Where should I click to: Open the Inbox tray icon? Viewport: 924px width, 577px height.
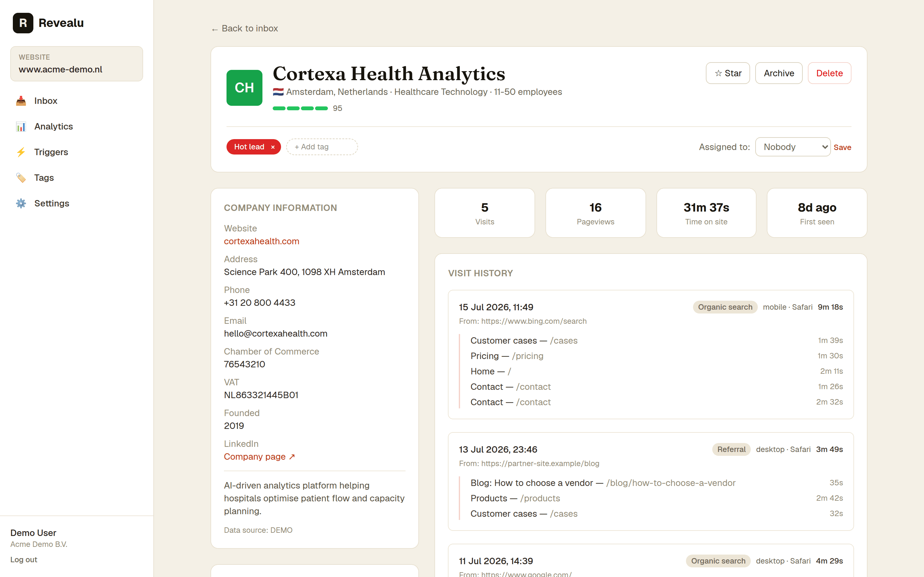tap(21, 101)
